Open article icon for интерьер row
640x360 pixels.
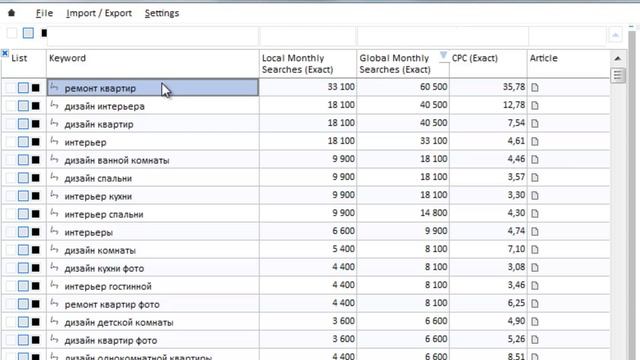(535, 142)
